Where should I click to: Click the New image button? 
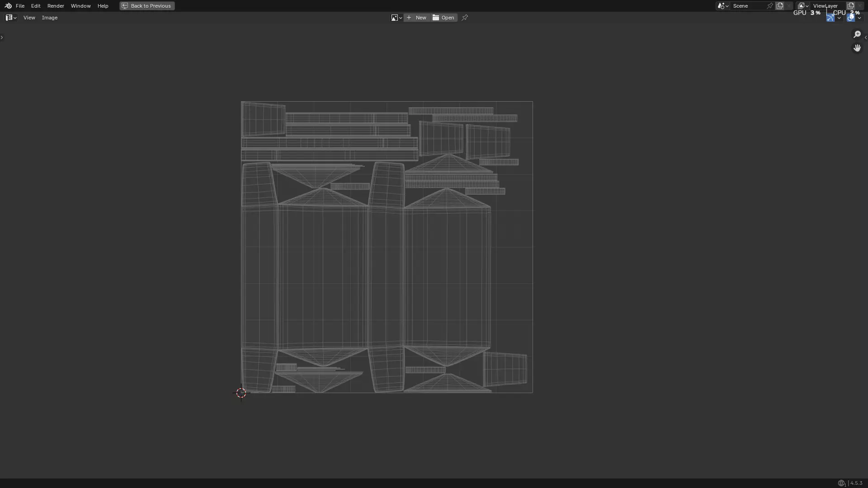(417, 18)
